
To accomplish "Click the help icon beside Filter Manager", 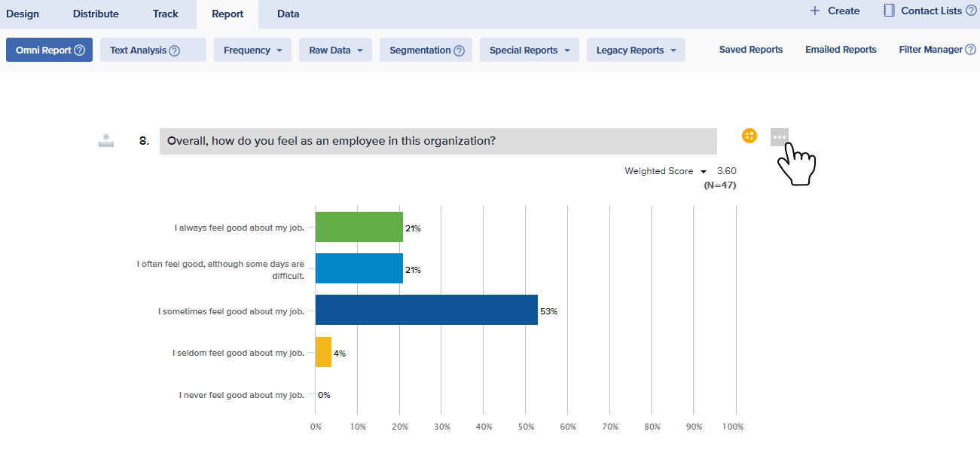I will point(970,50).
